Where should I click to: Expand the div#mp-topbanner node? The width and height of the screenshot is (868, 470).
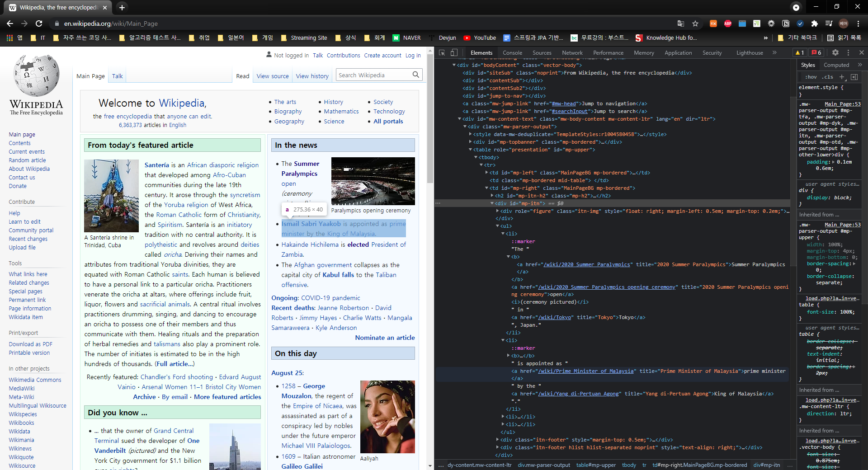[x=471, y=142]
